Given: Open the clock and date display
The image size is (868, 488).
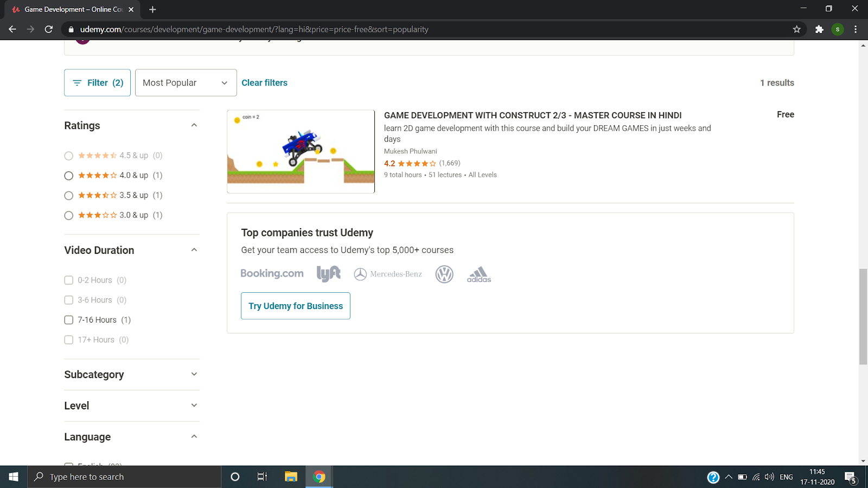Looking at the screenshot, I should (818, 477).
